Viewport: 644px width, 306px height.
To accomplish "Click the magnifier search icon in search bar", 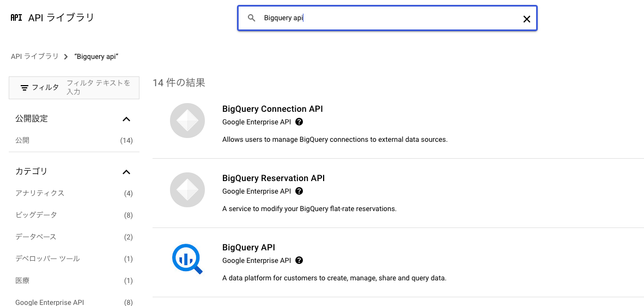I will tap(252, 17).
